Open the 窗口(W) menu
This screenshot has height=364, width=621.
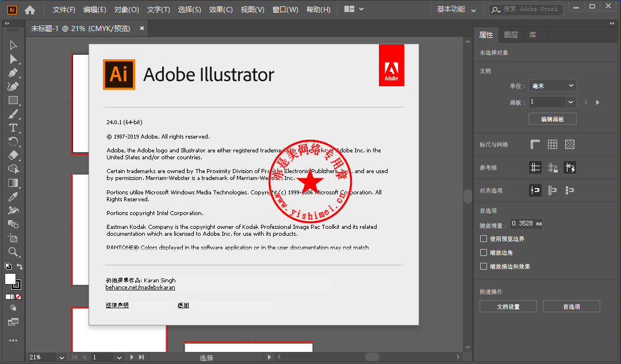(x=285, y=10)
